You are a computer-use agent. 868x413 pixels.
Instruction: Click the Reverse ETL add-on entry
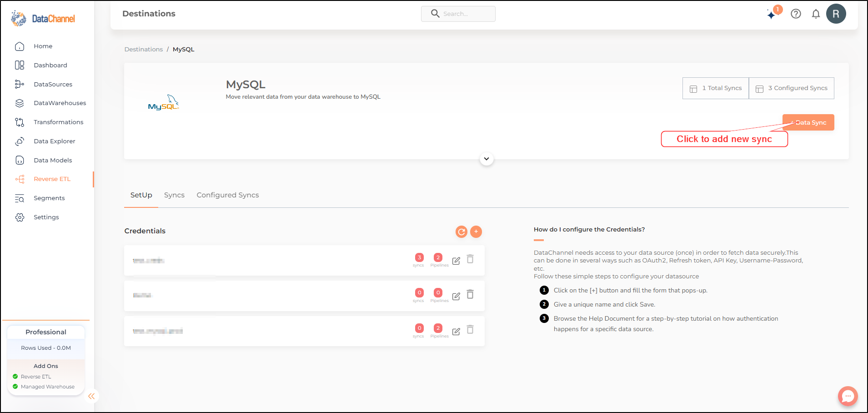point(36,377)
